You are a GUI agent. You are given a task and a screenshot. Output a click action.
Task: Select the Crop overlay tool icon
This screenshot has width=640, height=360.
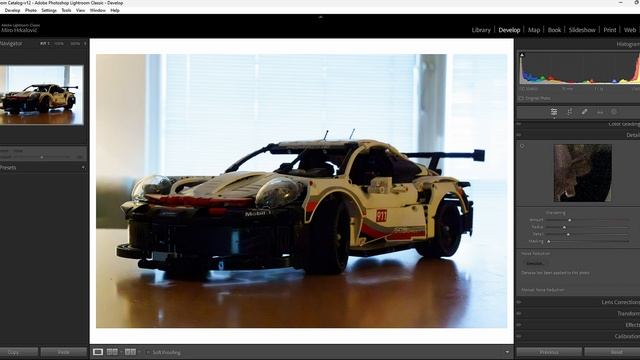569,112
